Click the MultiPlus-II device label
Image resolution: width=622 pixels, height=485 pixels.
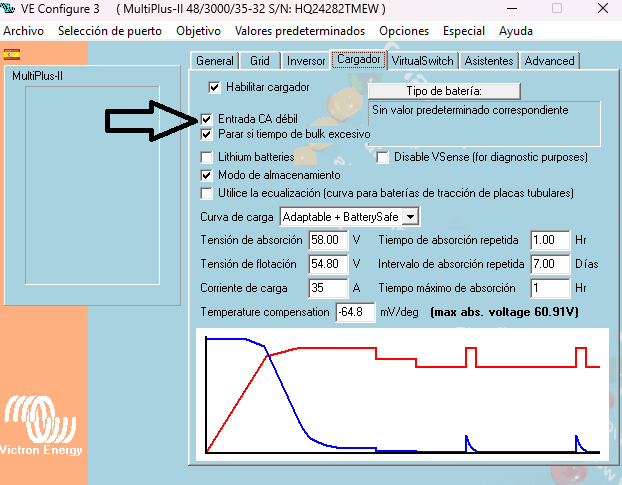pos(37,76)
